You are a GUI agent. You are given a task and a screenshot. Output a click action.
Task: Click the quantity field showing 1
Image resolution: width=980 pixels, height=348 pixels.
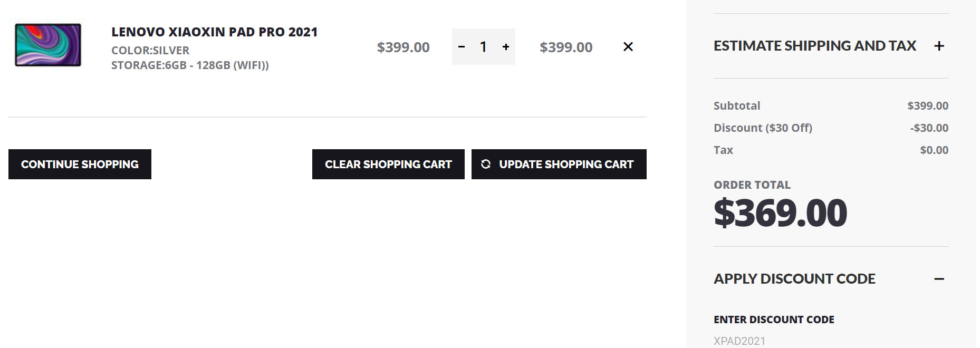click(x=483, y=47)
